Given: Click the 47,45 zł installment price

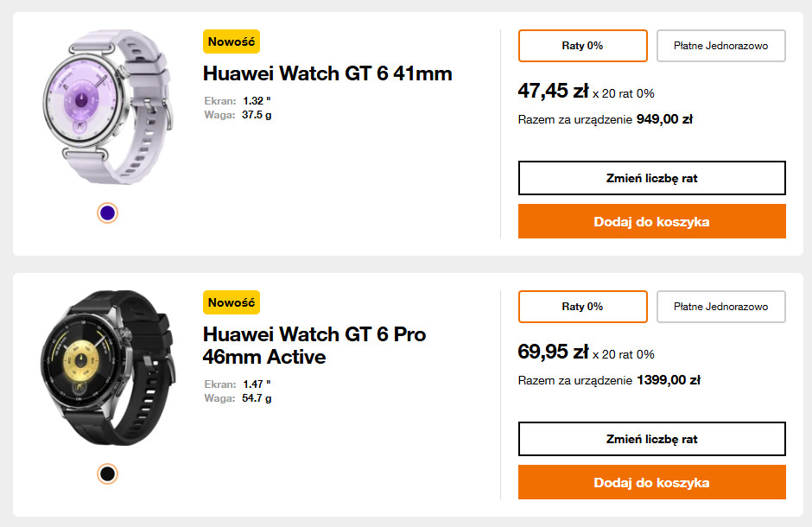Looking at the screenshot, I should (x=553, y=91).
